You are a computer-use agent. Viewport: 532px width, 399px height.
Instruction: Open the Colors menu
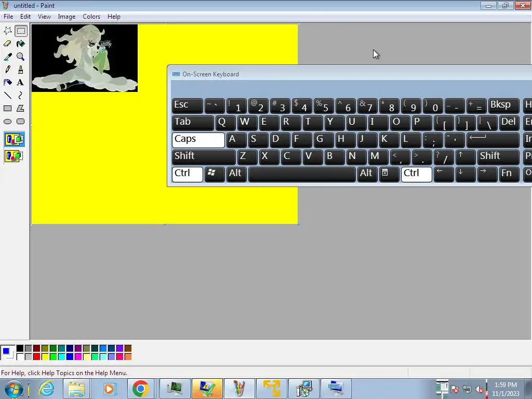click(91, 17)
